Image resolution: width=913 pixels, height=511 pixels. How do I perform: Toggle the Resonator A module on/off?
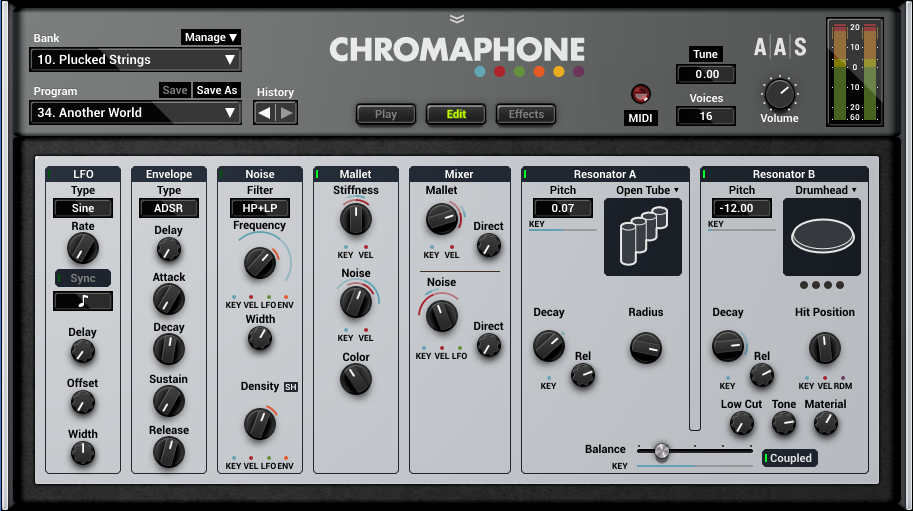tap(525, 174)
